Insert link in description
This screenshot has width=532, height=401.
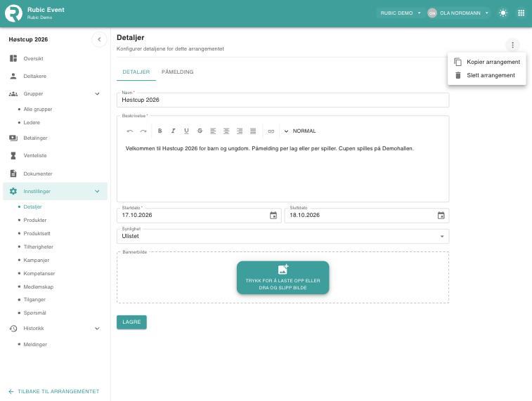coord(271,131)
